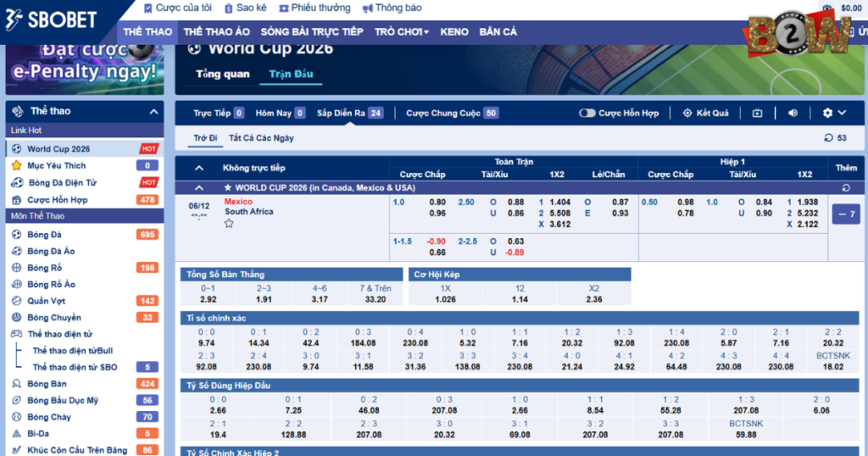Click Bóng Đá soccer ball icon
868x456 pixels.
click(x=17, y=235)
